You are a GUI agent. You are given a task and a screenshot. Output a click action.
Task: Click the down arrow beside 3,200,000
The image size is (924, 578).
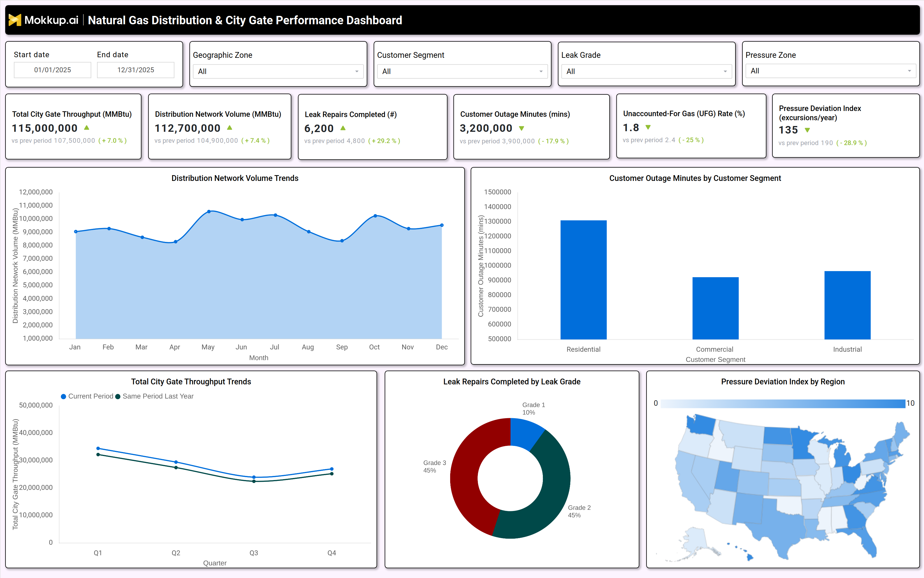pyautogui.click(x=521, y=128)
